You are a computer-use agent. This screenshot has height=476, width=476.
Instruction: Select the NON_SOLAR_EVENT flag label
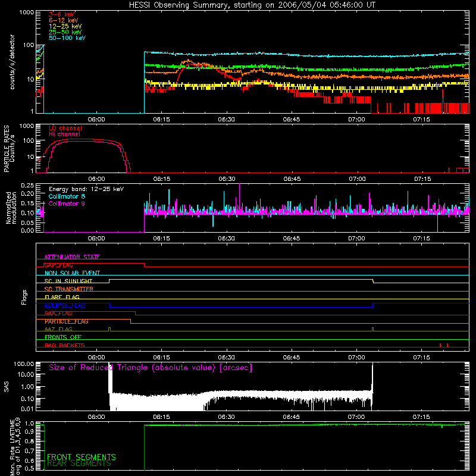72,273
